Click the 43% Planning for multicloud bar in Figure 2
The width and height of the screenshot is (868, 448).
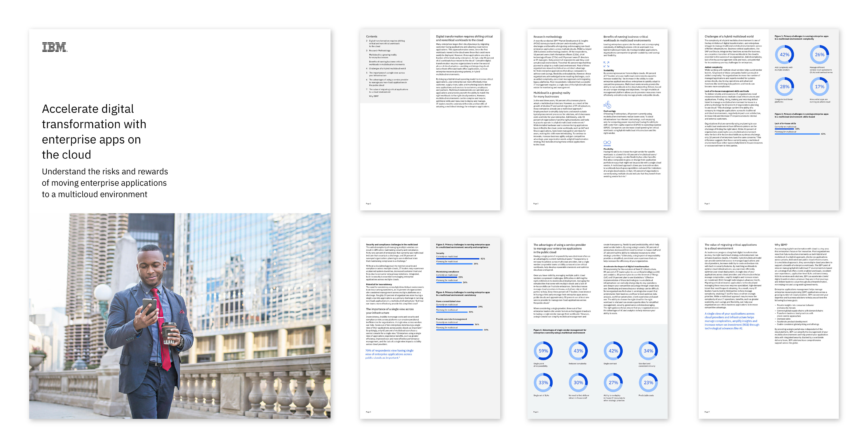(797, 134)
